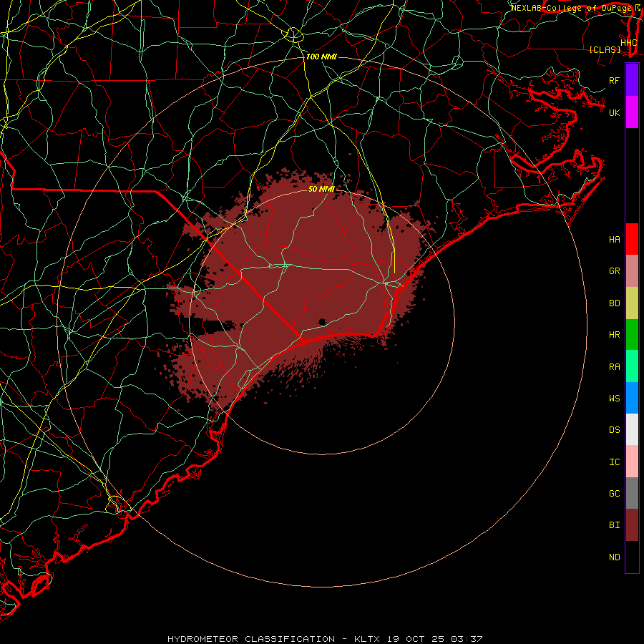Click the 'BI' legend label
This screenshot has width=644, height=644.
coord(614,525)
